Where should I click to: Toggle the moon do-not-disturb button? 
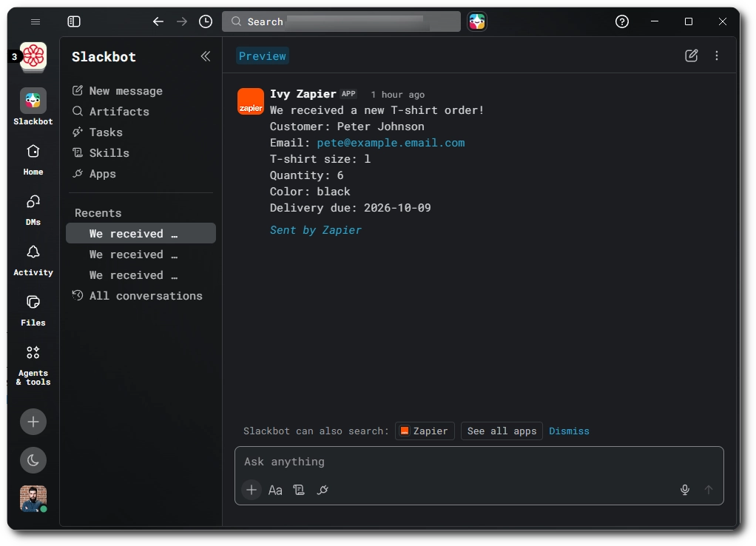pyautogui.click(x=33, y=460)
